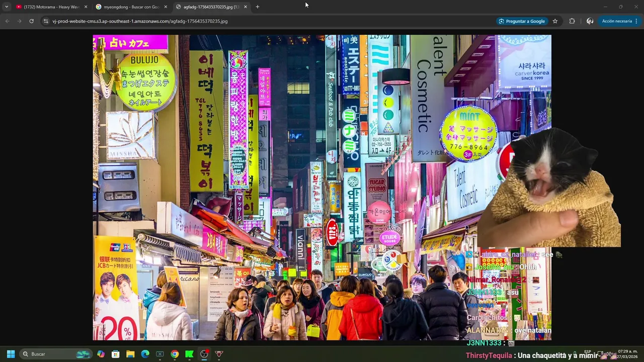Viewport: 644px width, 362px height.
Task: Launch Microsoft Edge from the taskbar
Action: (145, 354)
